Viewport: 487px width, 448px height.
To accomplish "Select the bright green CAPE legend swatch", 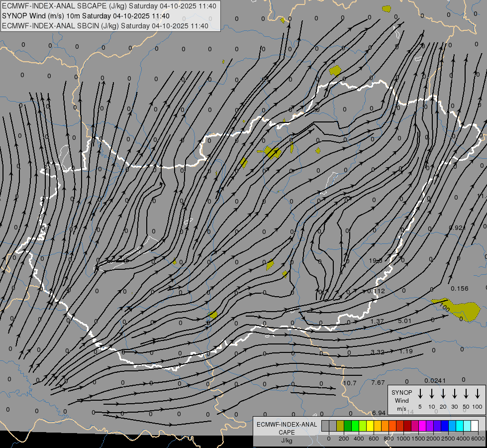I will click(x=355, y=426).
